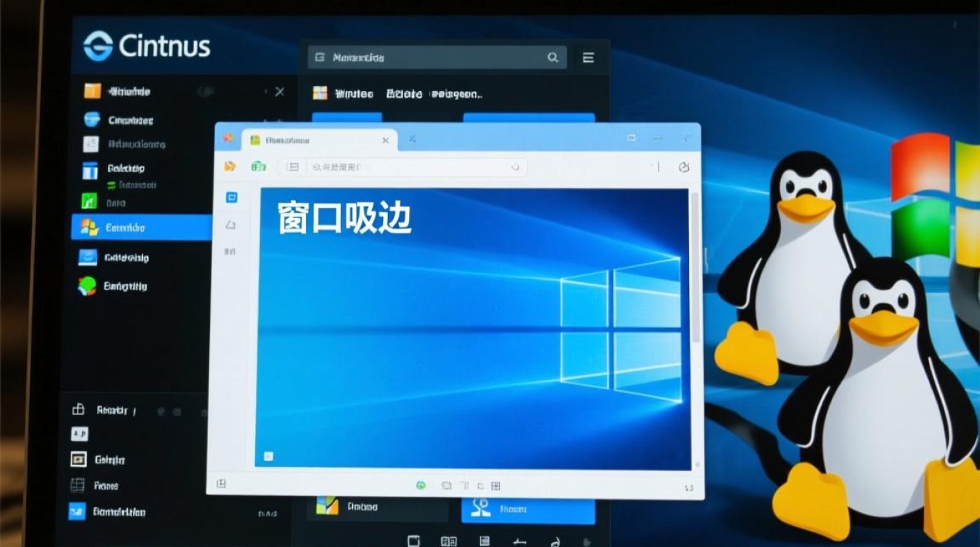Click the orange folder icon atop the sidebar
The width and height of the screenshot is (980, 547).
tap(92, 91)
